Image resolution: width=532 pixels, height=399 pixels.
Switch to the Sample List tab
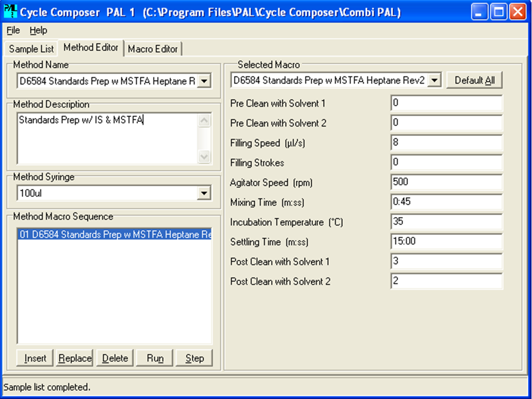pyautogui.click(x=31, y=49)
